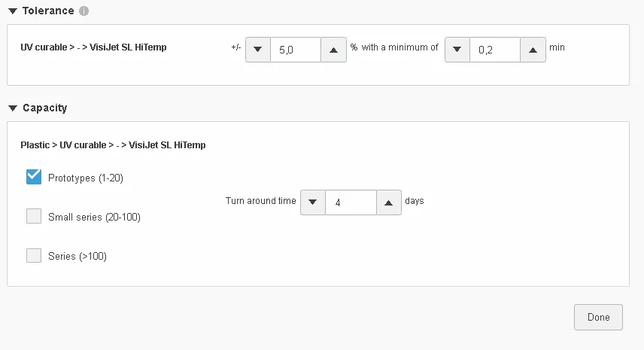
Task: Decrease the minimum tolerance value
Action: tap(457, 50)
